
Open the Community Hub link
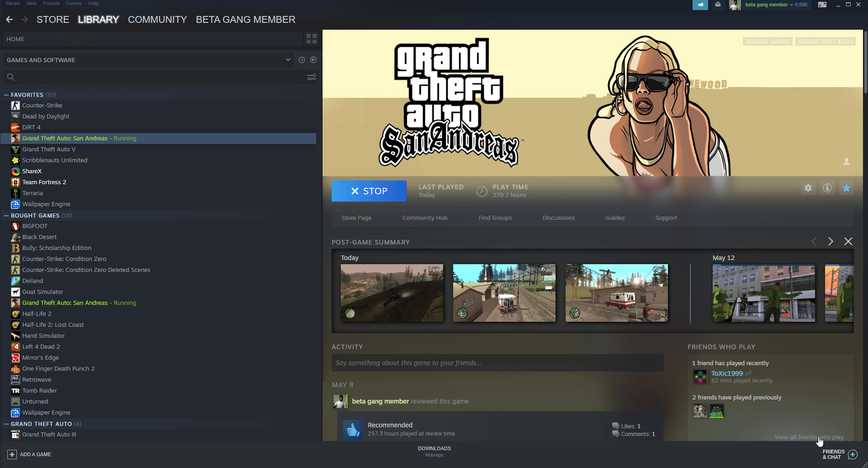coord(425,218)
